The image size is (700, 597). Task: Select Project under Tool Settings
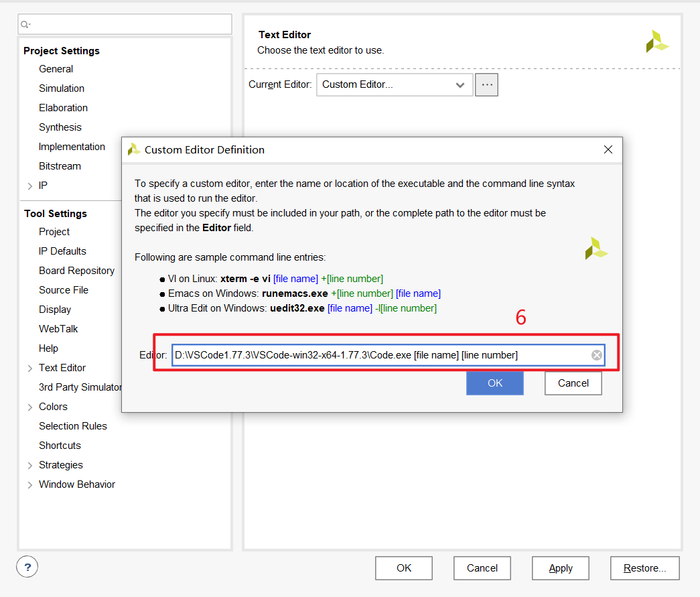pos(54,232)
